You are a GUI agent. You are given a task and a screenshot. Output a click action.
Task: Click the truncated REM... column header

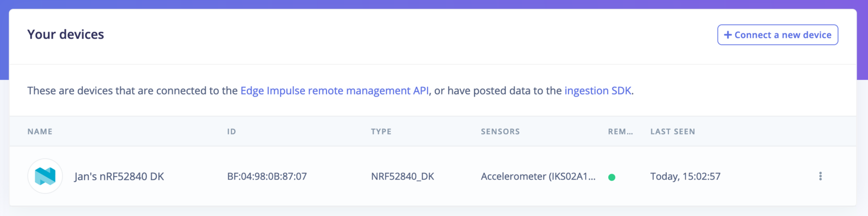[620, 131]
